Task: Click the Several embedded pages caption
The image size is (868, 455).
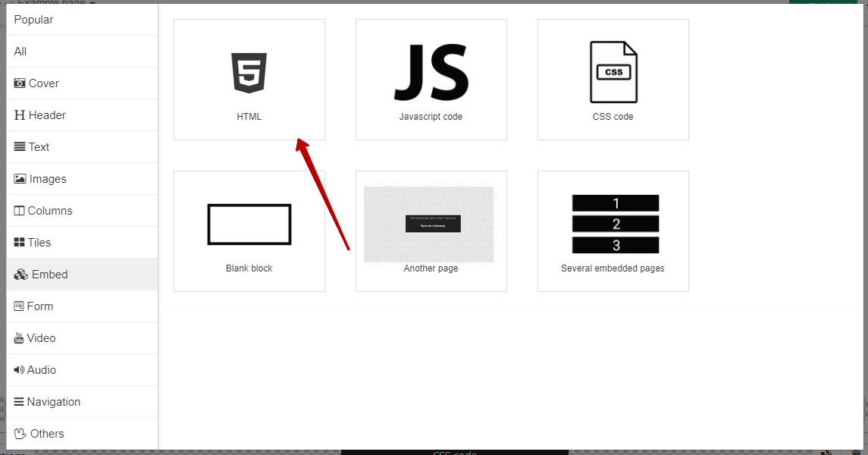Action: [x=613, y=268]
